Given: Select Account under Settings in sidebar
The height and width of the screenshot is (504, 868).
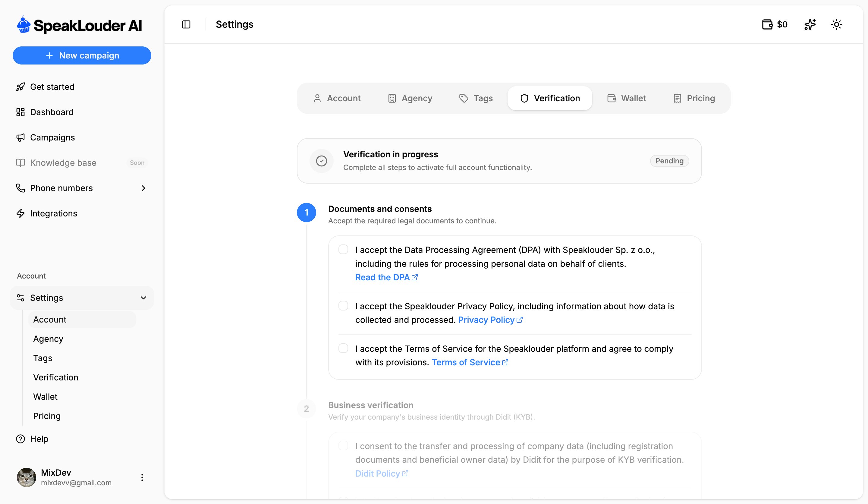Looking at the screenshot, I should (82, 319).
